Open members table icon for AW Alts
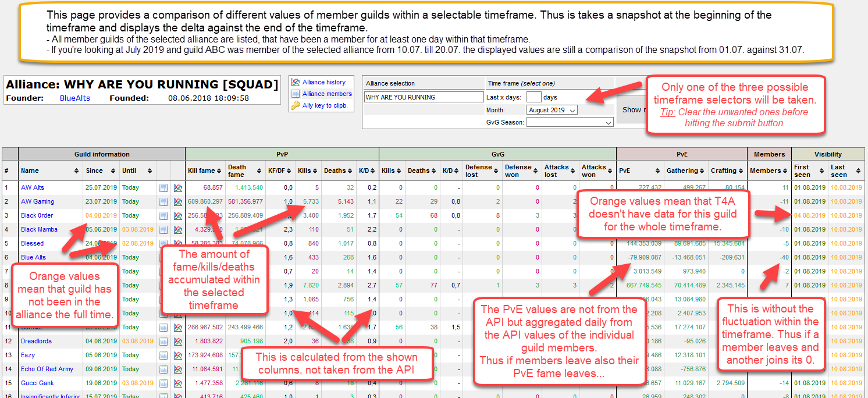Viewport: 868px width, 398px height. click(163, 188)
